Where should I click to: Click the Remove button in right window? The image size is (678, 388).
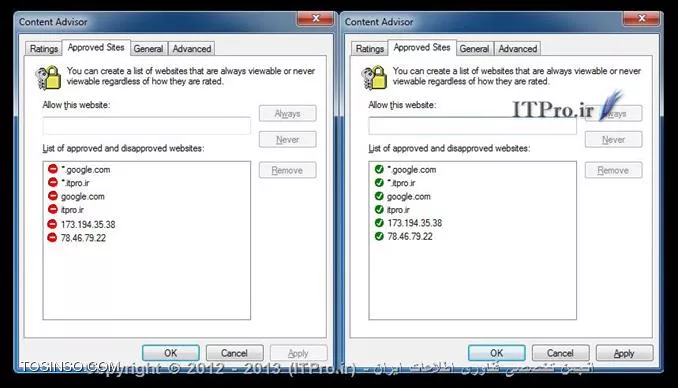[x=614, y=170]
